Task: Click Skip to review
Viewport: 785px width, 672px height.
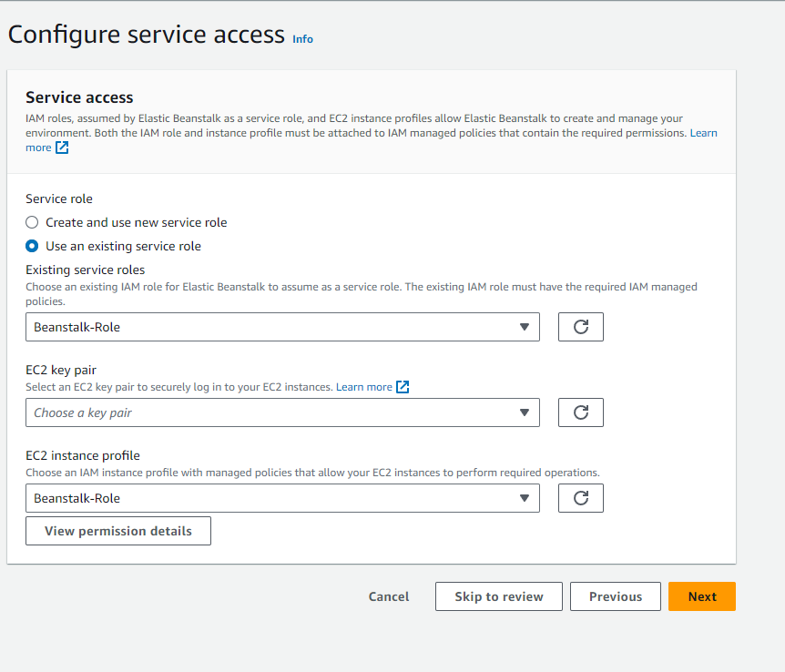Action: 498,596
